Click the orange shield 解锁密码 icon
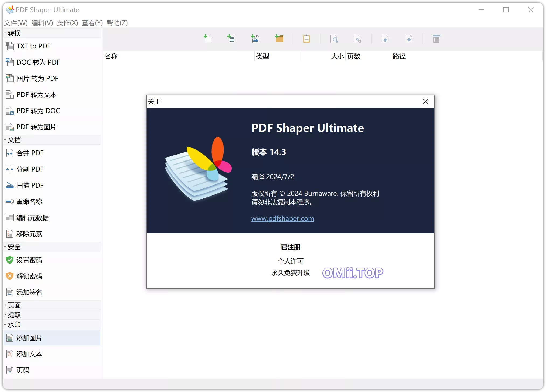This screenshot has width=546, height=392. [10, 276]
